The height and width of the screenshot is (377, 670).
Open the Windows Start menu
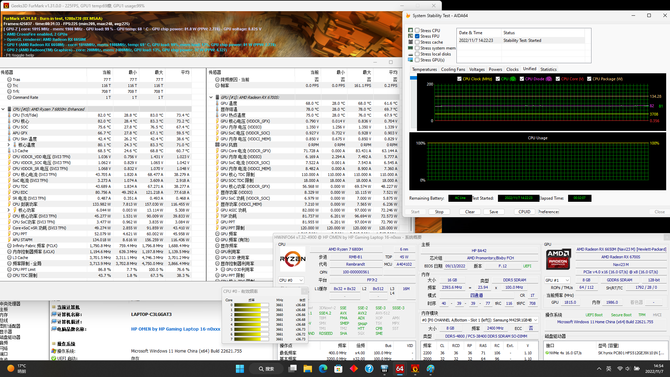click(x=240, y=368)
